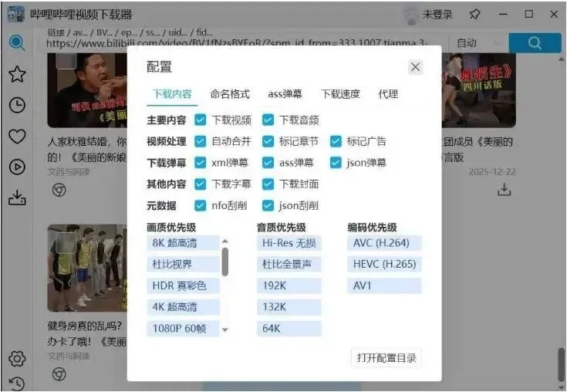Image resolution: width=567 pixels, height=392 pixels.
Task: Switch to 下载速度 tab
Action: [340, 94]
